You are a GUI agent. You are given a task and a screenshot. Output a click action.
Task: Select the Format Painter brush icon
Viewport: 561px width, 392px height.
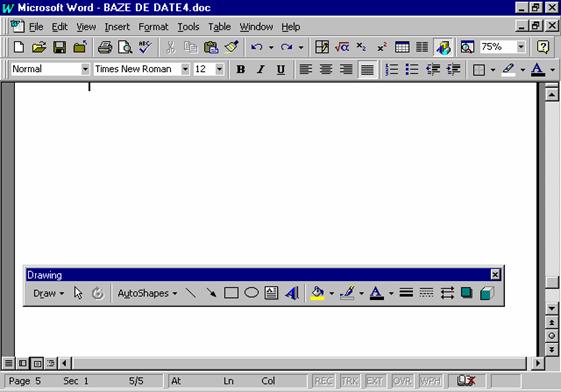click(231, 47)
